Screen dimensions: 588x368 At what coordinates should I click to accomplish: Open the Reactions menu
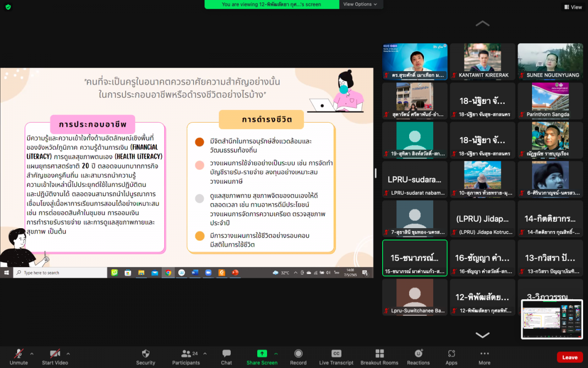(x=418, y=354)
